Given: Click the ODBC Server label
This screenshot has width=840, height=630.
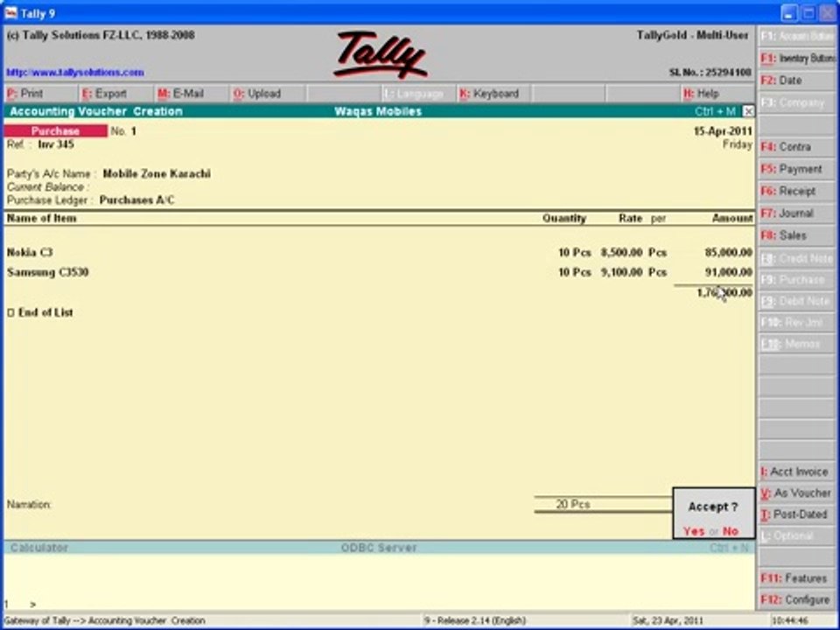Looking at the screenshot, I should [x=379, y=548].
